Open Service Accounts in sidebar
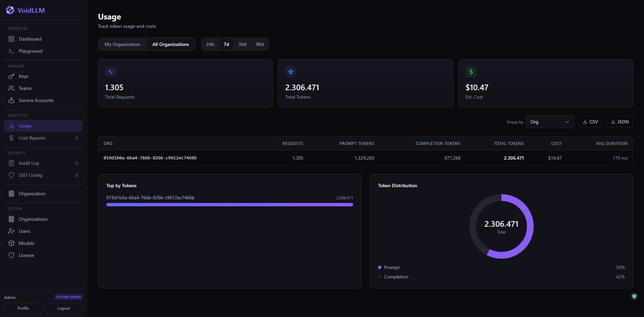The image size is (644, 317). 43,100
